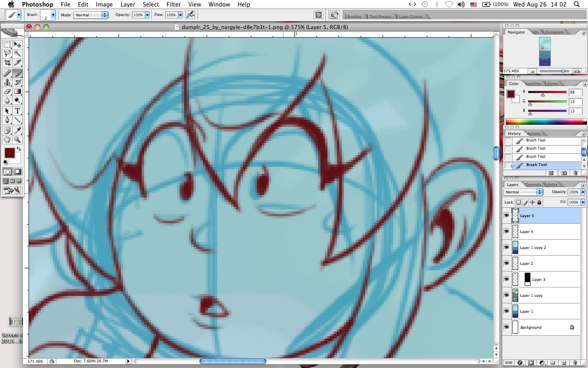Viewport: 588px width, 368px height.
Task: Click foreground color swatch in toolbox
Action: (x=10, y=153)
